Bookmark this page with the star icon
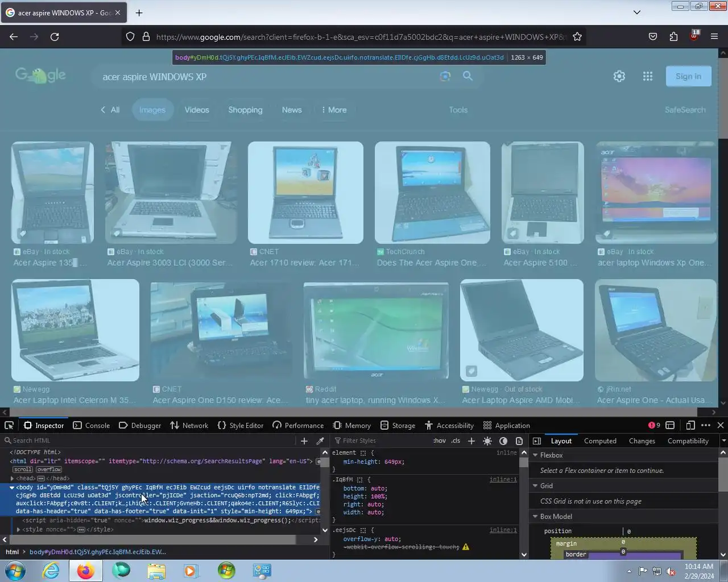Image resolution: width=728 pixels, height=582 pixels. pyautogui.click(x=577, y=36)
